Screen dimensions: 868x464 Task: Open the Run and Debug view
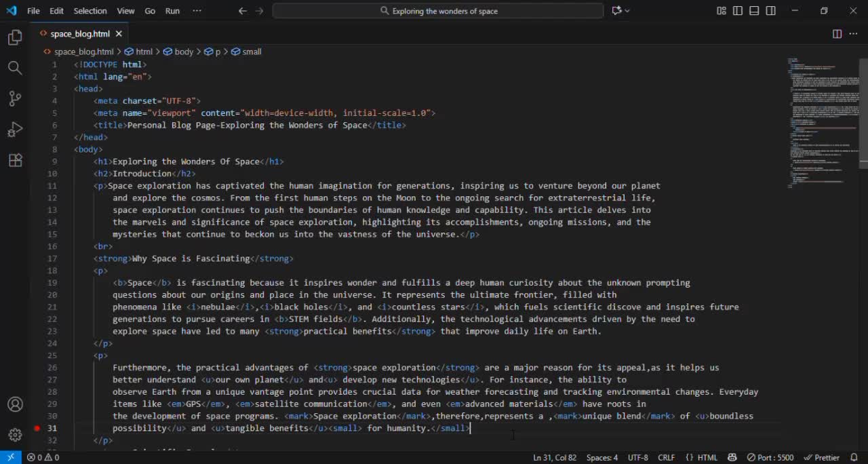pyautogui.click(x=15, y=130)
